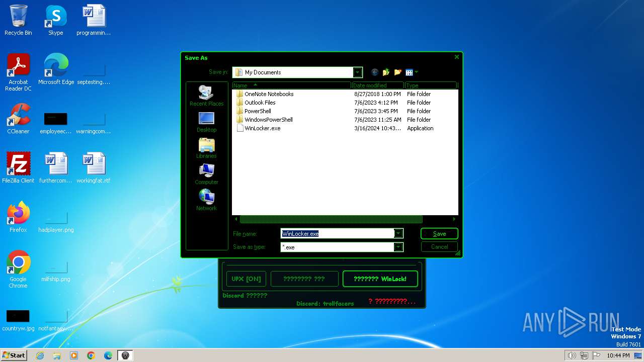Click the Save button
Viewport: 644px width, 362px height.
tap(439, 233)
